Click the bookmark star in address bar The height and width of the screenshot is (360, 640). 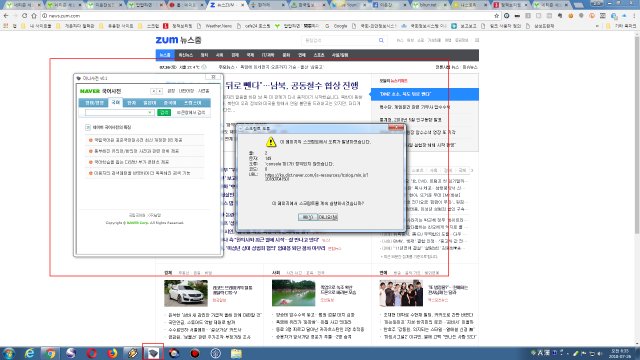496,16
